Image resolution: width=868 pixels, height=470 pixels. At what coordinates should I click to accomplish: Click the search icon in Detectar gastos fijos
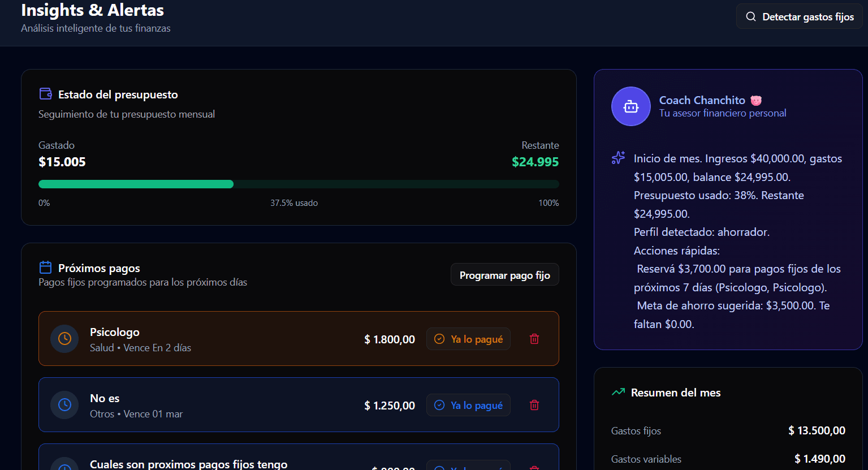click(x=750, y=17)
